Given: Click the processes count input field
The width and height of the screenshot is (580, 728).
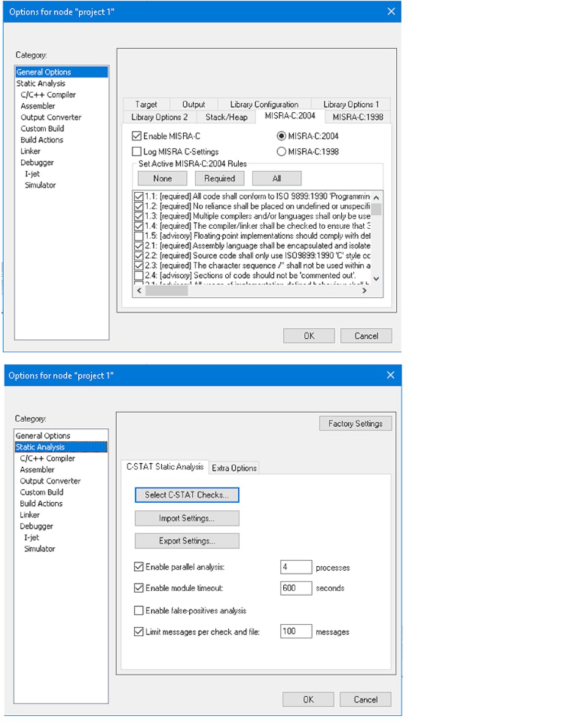Looking at the screenshot, I should 295,566.
